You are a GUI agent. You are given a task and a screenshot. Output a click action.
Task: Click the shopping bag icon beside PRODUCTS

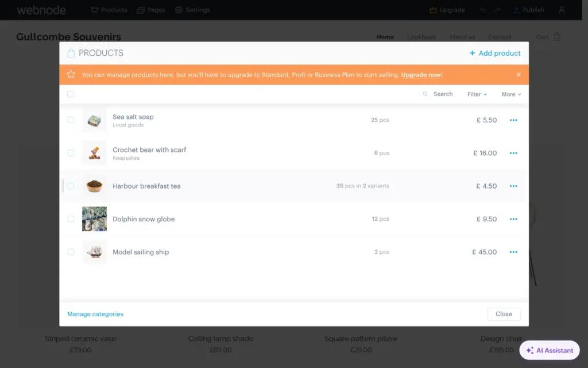(x=71, y=53)
